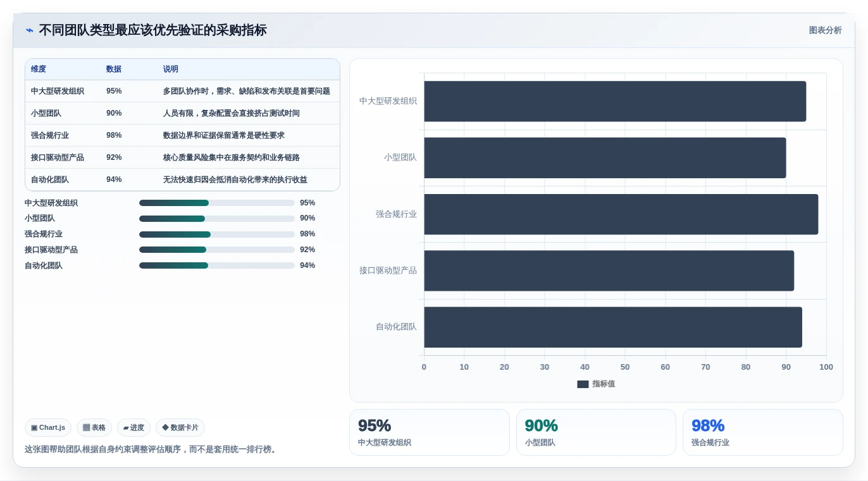Click the 98% value in the table
Screen dimensions: 868x481
coord(114,135)
